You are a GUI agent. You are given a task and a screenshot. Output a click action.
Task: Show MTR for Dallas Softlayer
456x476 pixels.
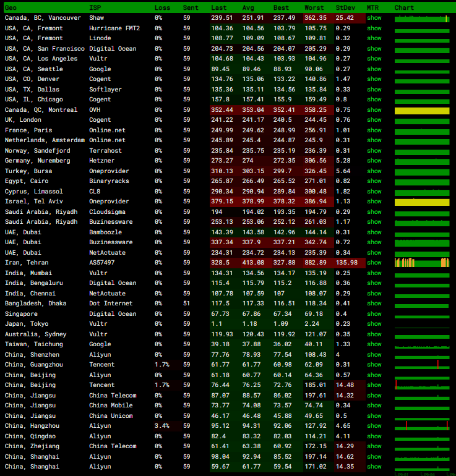coord(374,89)
